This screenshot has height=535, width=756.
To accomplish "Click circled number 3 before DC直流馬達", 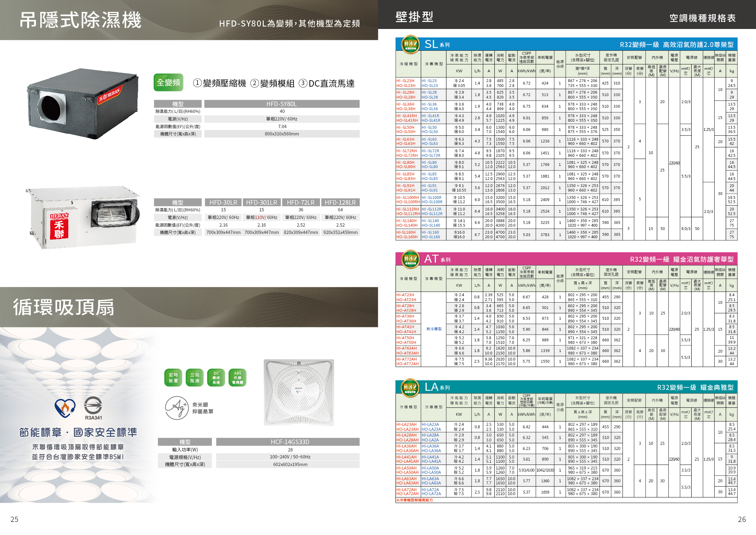I will [x=303, y=83].
